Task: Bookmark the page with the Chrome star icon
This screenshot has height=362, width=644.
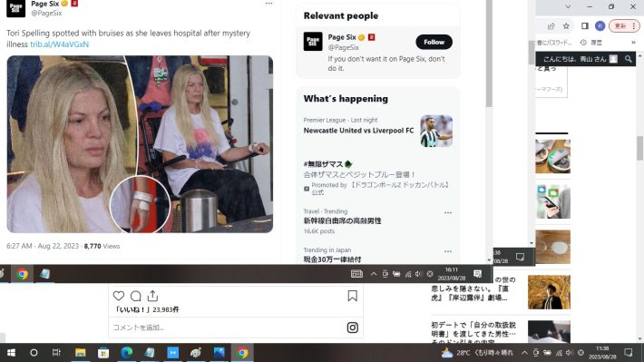Action: point(566,26)
